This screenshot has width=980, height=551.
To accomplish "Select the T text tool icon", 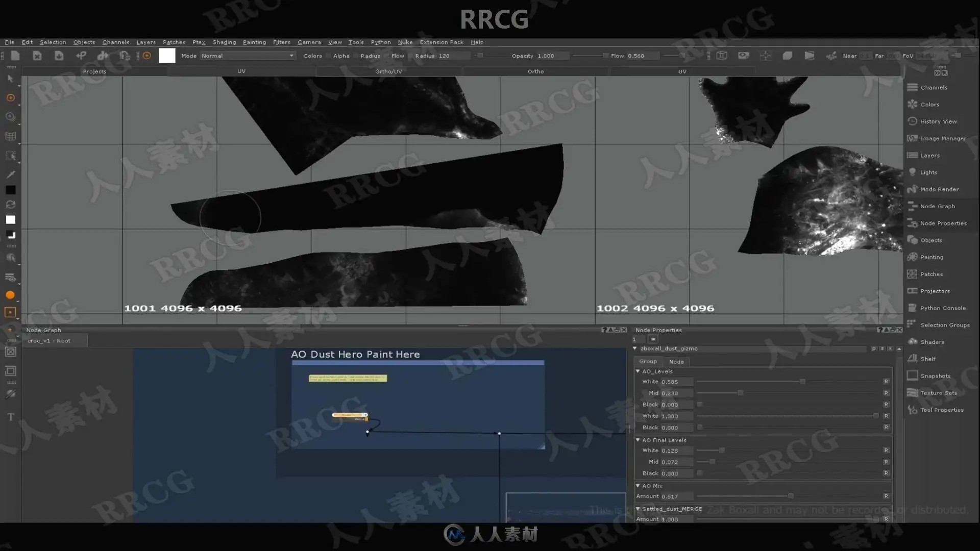I will (x=10, y=417).
